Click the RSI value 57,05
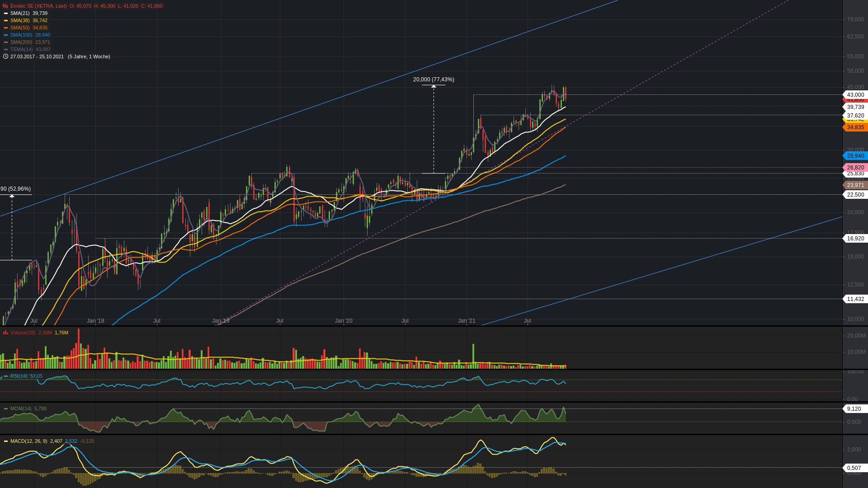 (36, 375)
